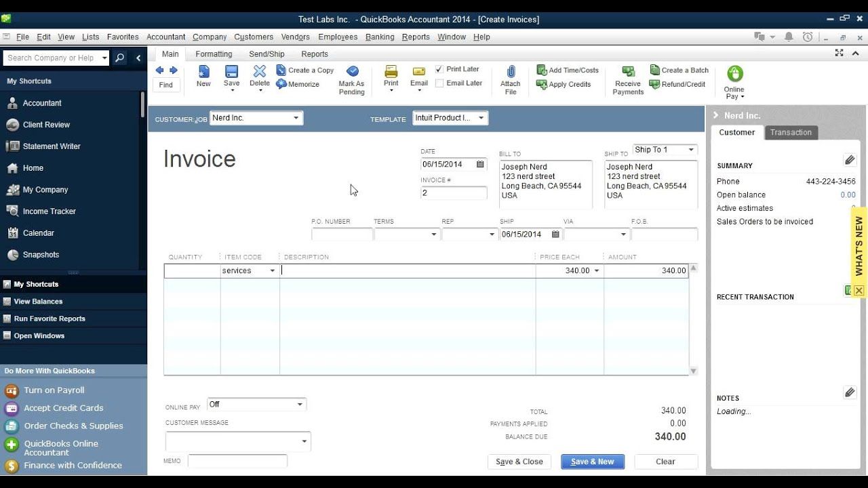Open the Customers menu
Screen dimensions: 868x488
254,37
